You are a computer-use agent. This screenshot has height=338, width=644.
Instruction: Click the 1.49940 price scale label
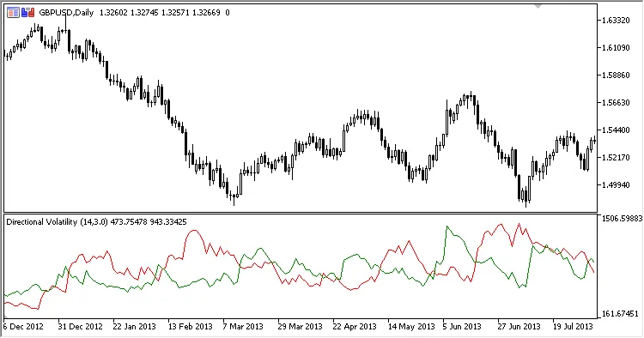tap(616, 185)
